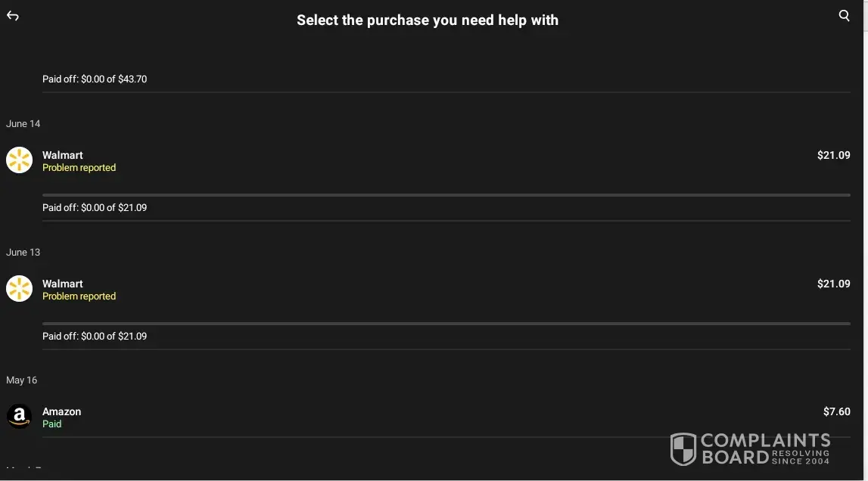Open the Amazon purchase from May 16
The image size is (868, 481).
click(x=61, y=411)
